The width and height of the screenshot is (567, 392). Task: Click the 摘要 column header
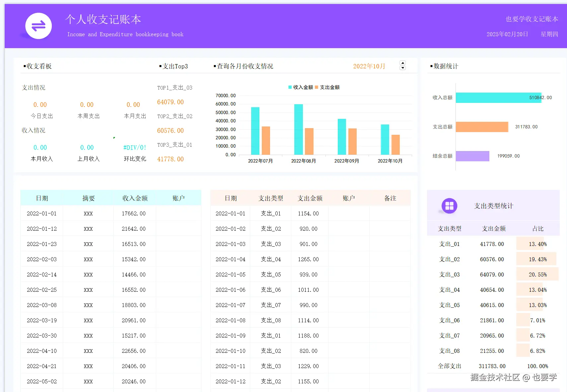click(89, 198)
